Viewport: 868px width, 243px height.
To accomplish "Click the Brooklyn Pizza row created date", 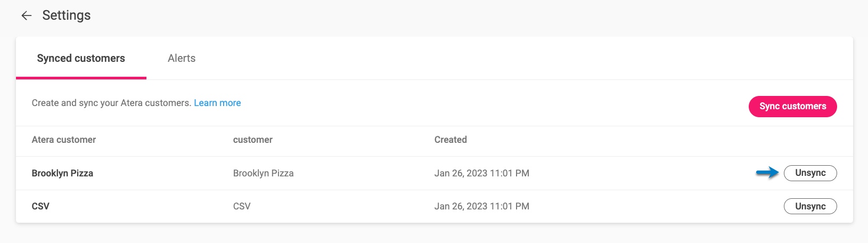I will [482, 173].
